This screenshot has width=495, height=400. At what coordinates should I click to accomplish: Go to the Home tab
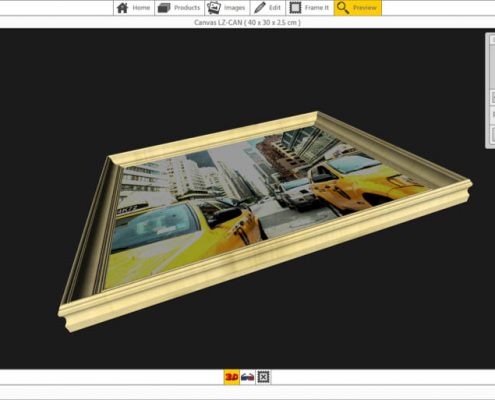(134, 8)
